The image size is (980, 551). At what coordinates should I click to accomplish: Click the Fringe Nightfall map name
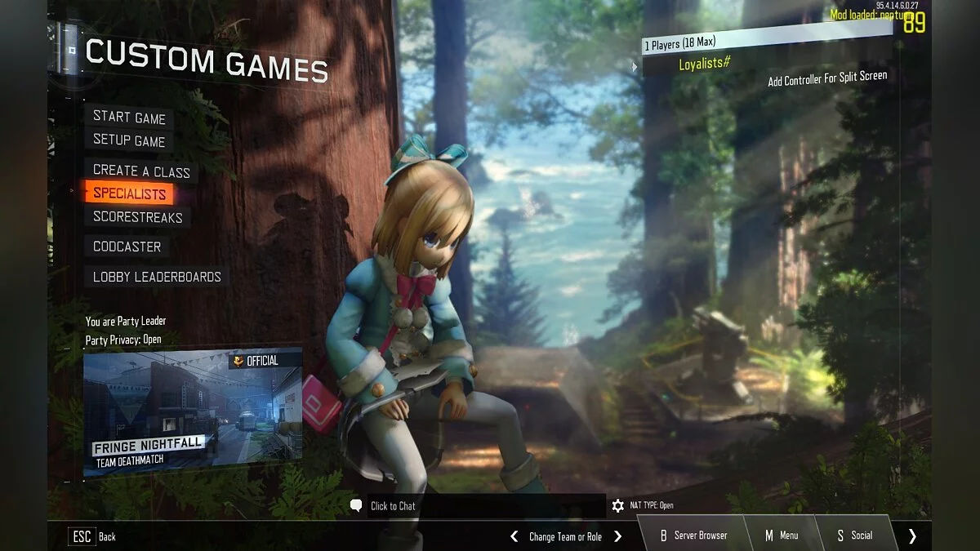pos(147,446)
